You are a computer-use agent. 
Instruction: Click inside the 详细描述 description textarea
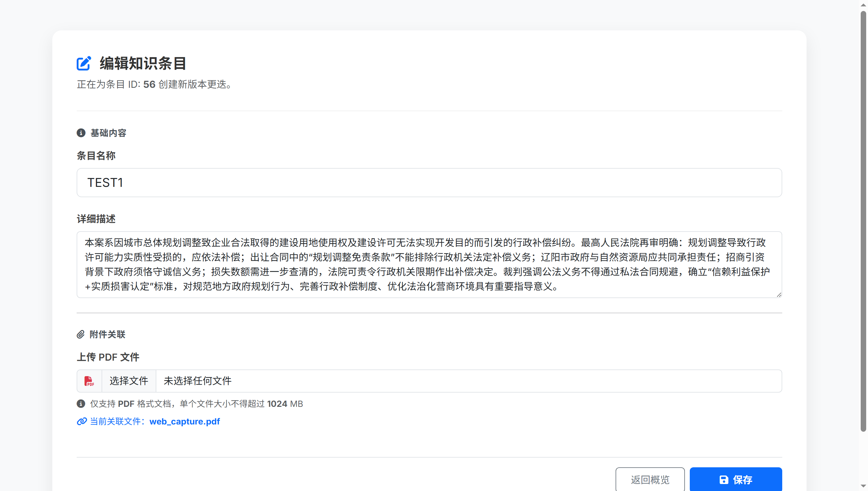[x=429, y=265]
